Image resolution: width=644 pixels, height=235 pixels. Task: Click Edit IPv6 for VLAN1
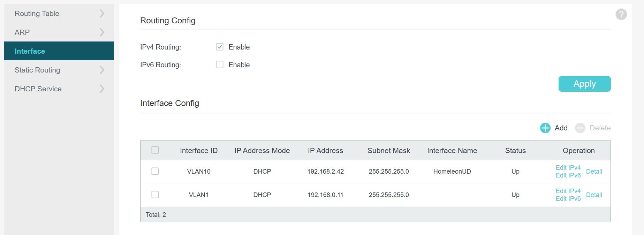[x=568, y=199]
